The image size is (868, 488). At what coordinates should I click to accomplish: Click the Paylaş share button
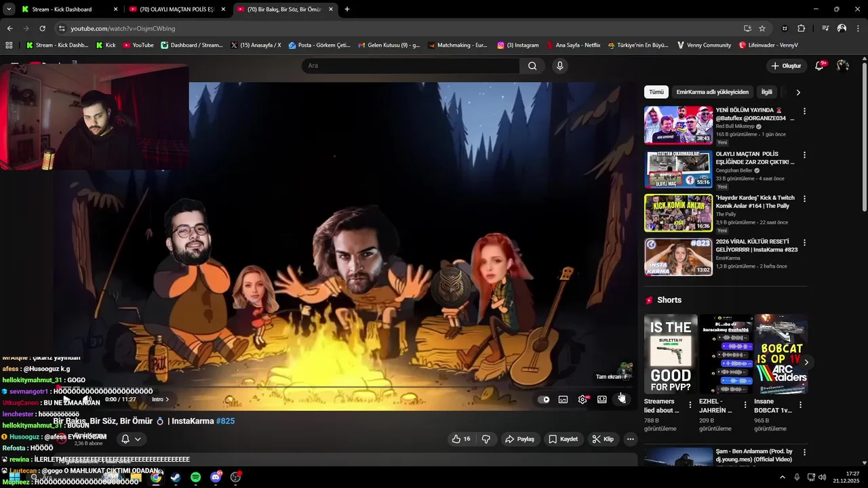(x=520, y=439)
